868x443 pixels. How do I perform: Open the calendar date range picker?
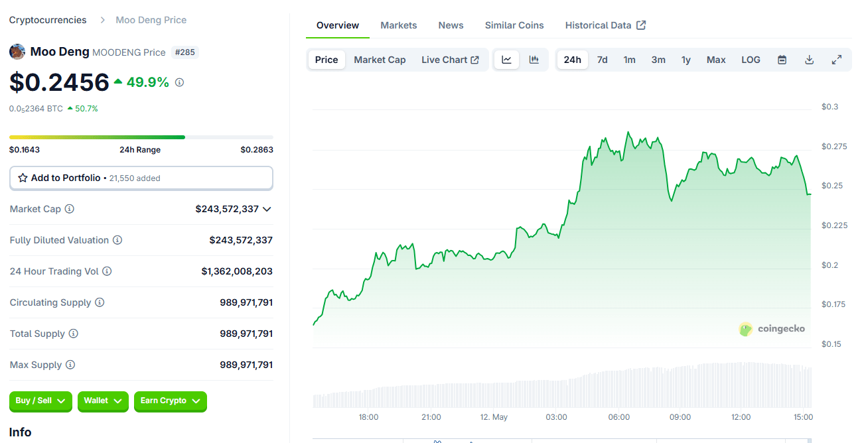[x=782, y=60]
